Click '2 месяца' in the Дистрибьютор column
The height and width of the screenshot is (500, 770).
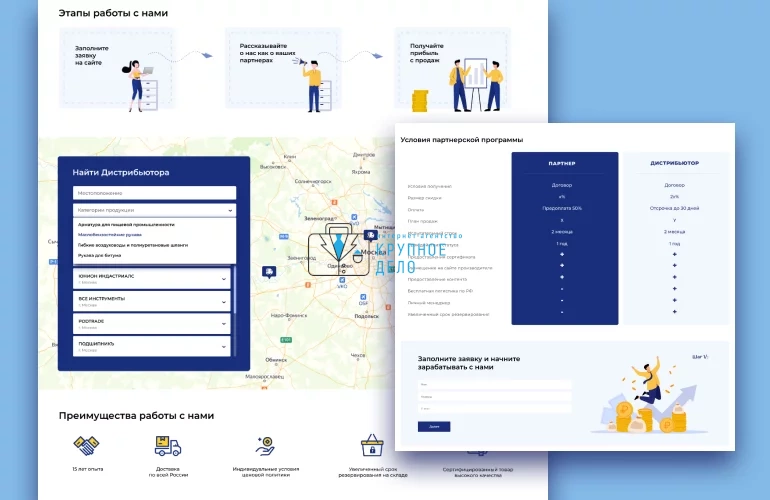(674, 232)
